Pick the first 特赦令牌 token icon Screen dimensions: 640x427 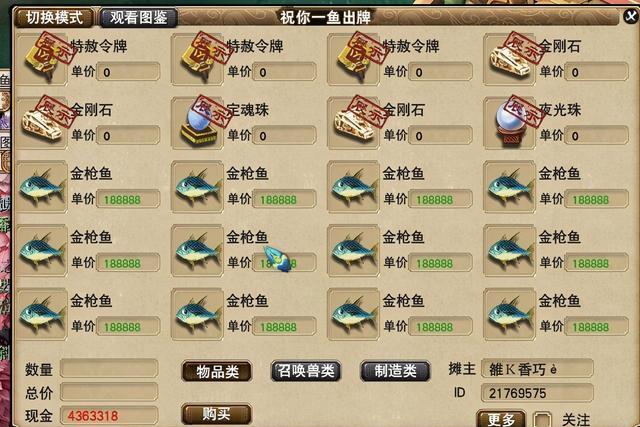pyautogui.click(x=42, y=59)
